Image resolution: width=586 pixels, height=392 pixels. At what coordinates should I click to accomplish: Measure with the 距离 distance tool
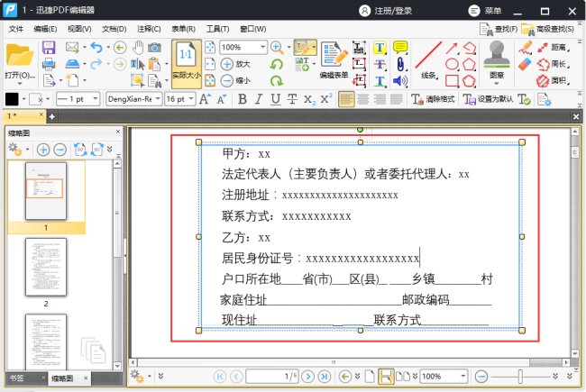click(554, 48)
